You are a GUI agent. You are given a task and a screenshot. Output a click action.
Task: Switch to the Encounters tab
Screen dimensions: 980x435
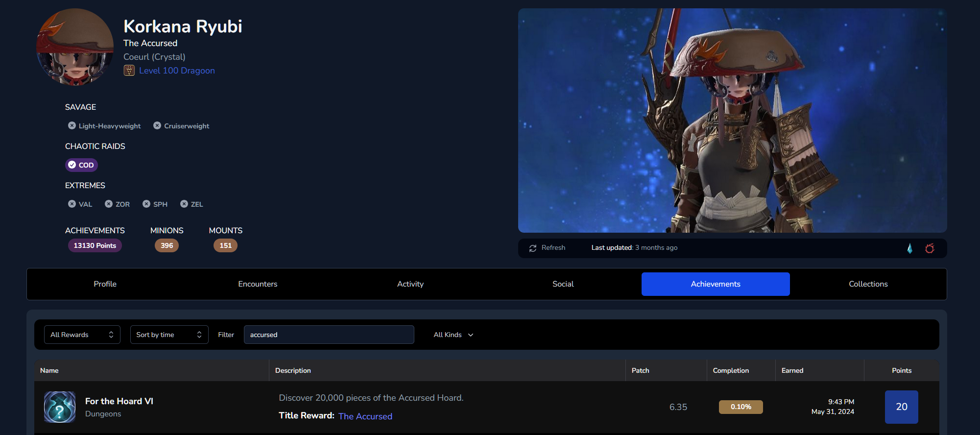(x=258, y=284)
